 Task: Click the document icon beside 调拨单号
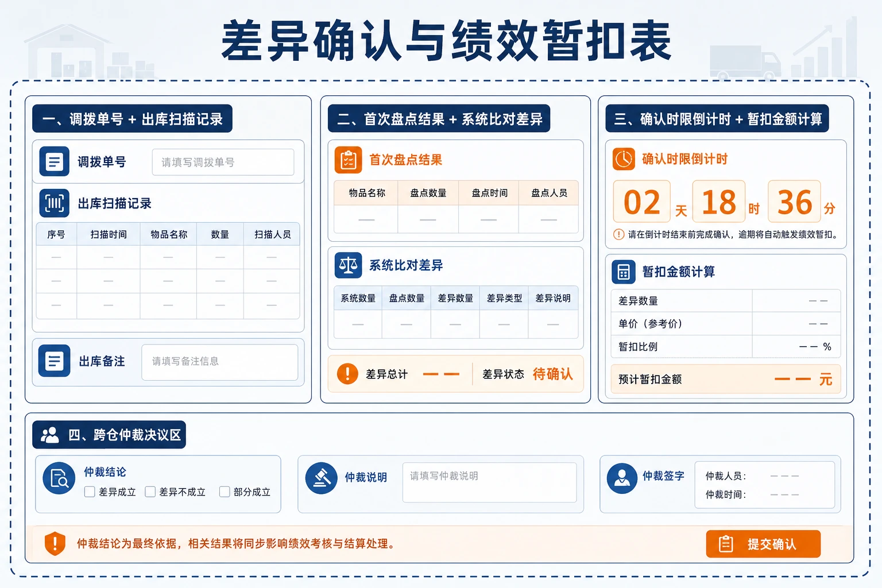55,161
